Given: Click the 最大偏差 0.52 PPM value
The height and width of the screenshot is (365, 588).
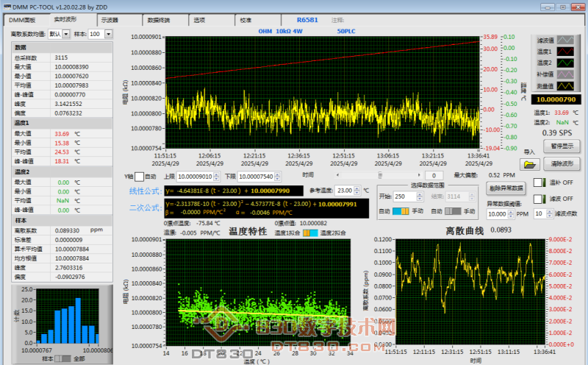Looking at the screenshot, I should [x=502, y=175].
